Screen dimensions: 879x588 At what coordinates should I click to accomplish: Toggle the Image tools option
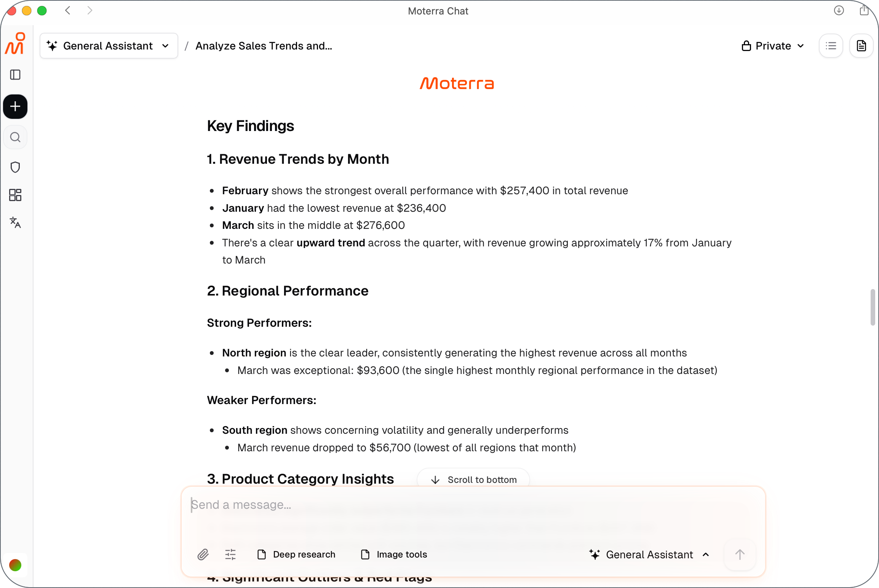coord(394,554)
